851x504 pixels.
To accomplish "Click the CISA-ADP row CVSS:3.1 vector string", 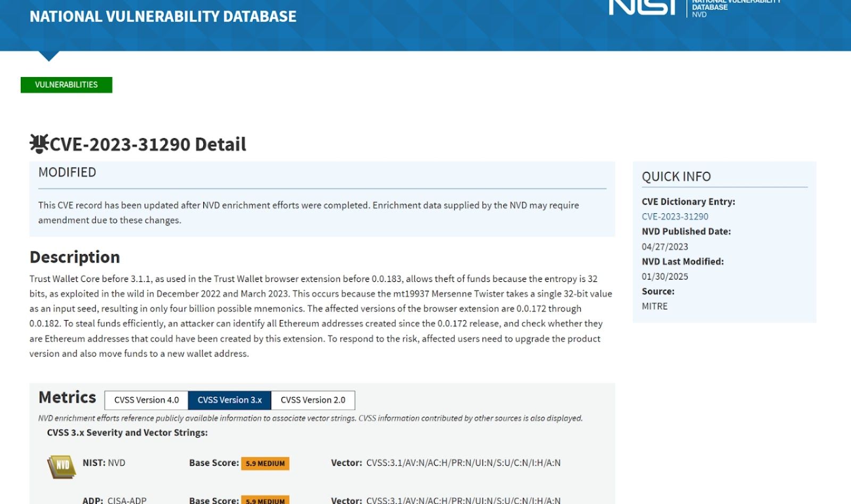I will [463, 500].
